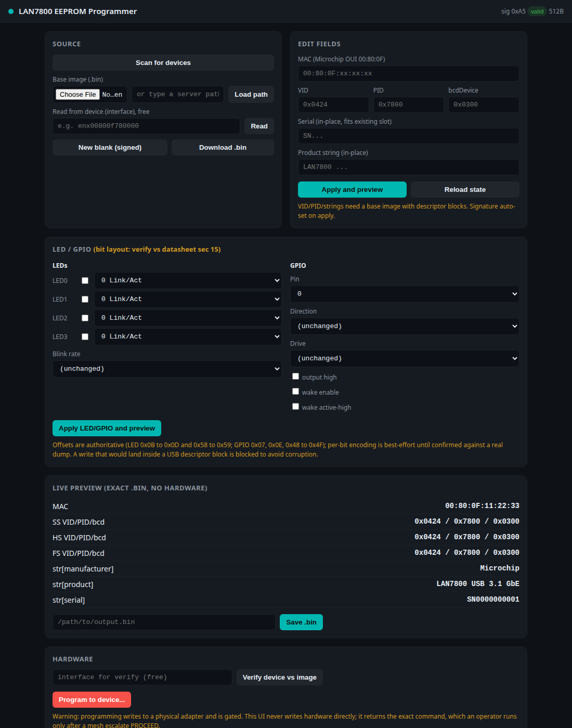The image size is (572, 728).
Task: Open the Choose File picker
Action: (x=77, y=95)
